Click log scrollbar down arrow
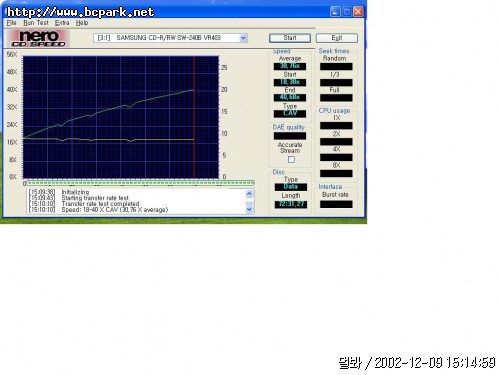 pyautogui.click(x=249, y=210)
